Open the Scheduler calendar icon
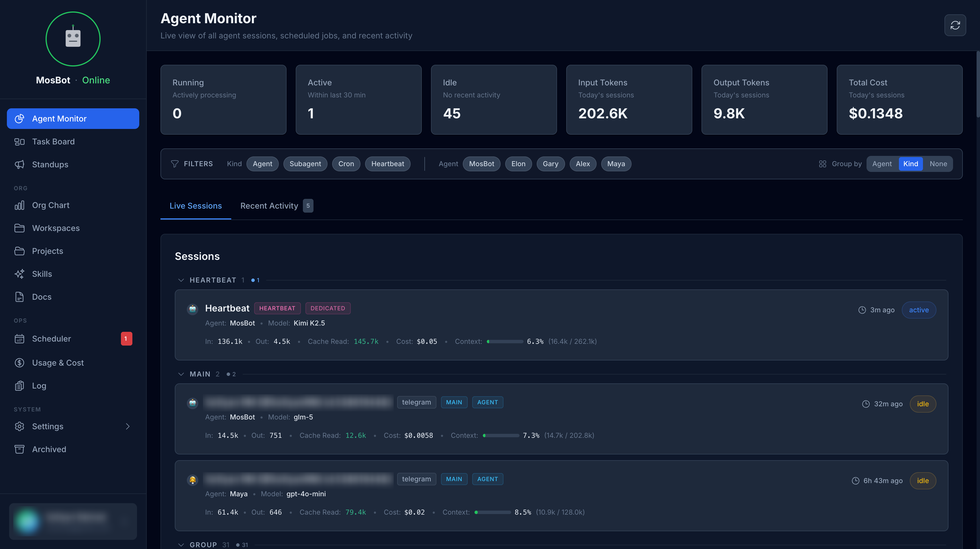980x549 pixels. point(20,339)
